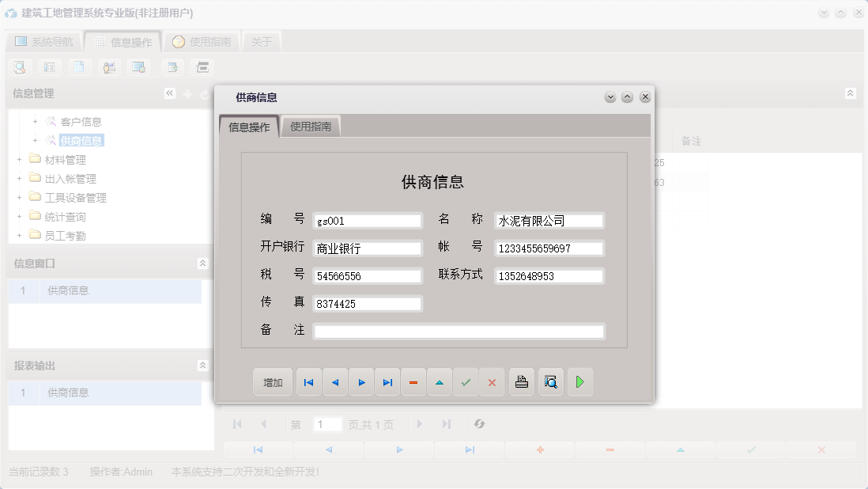Open print preview in the supplier dialog
This screenshot has width=868, height=489.
(550, 382)
